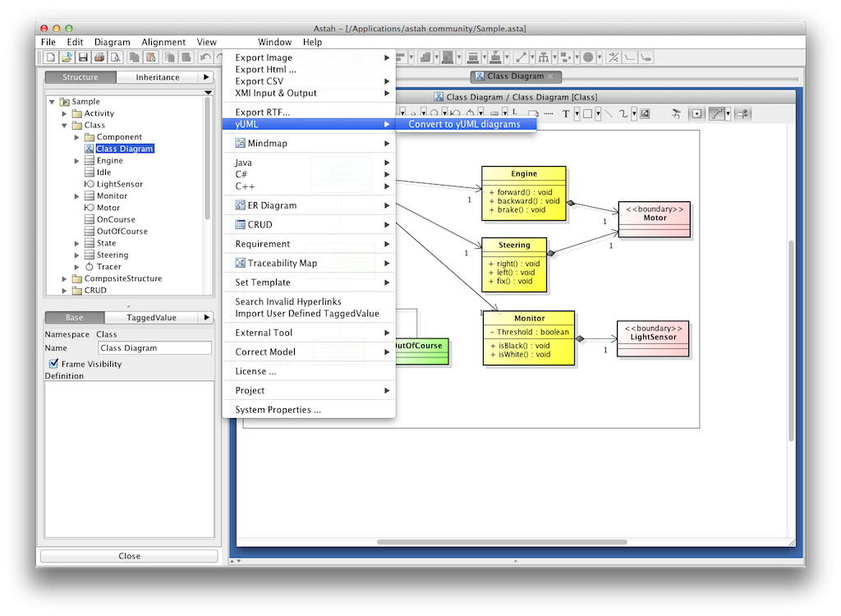Click the tree layout icon in the main toolbar
841x616 pixels.
(544, 57)
